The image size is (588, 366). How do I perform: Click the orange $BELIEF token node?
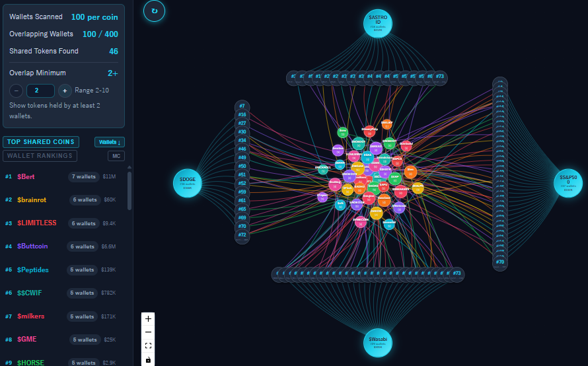386,124
